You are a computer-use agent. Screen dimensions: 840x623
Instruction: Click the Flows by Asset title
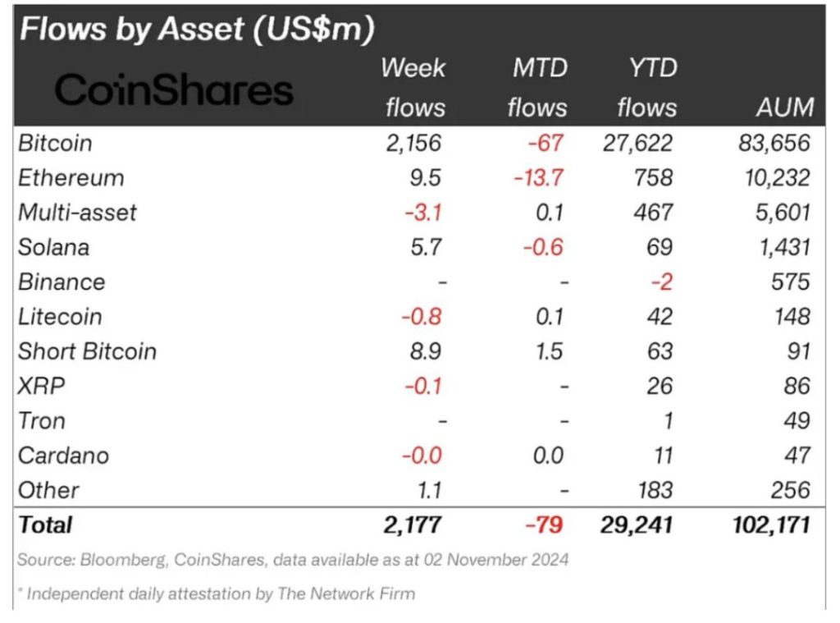click(x=197, y=29)
